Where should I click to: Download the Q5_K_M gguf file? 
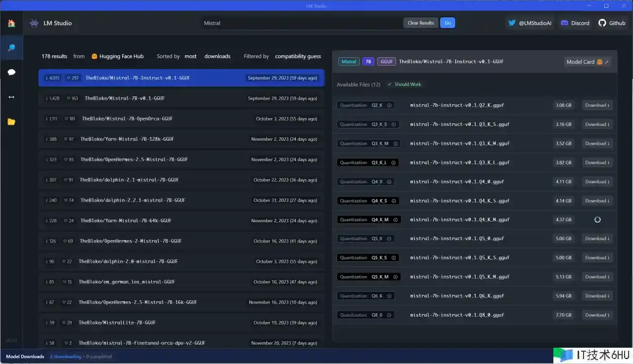click(597, 277)
